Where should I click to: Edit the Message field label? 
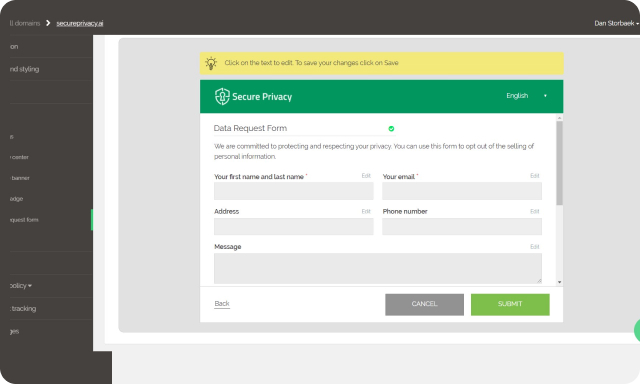pos(535,247)
